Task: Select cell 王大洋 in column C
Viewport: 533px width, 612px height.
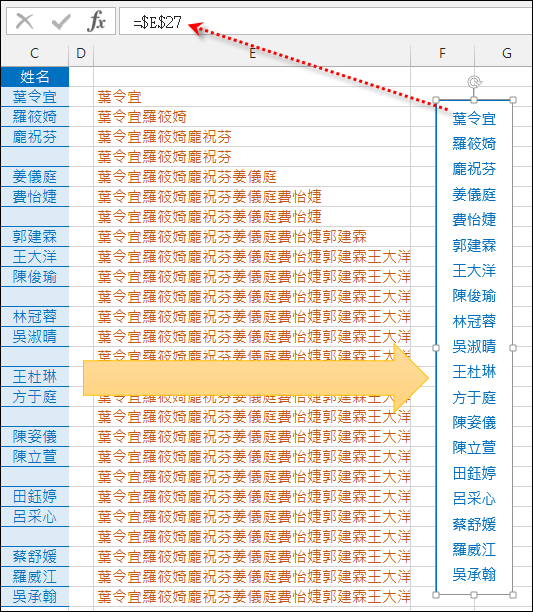Action: (35, 257)
